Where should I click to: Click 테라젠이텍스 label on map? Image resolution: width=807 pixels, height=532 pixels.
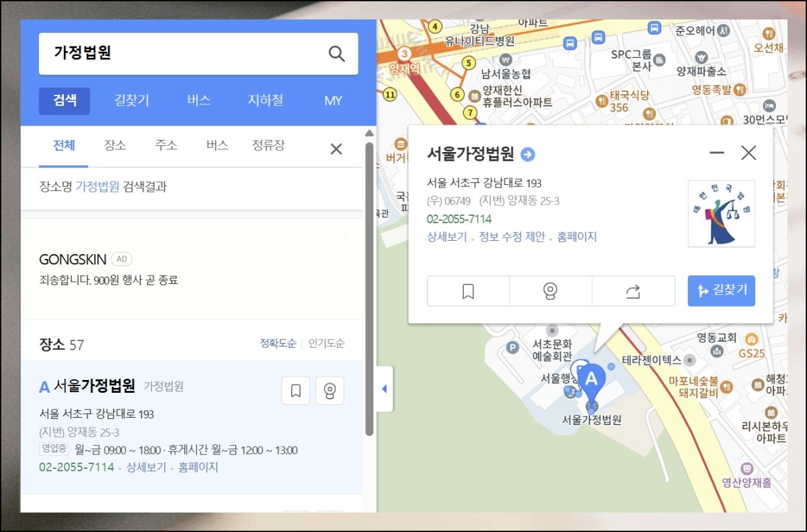[652, 360]
